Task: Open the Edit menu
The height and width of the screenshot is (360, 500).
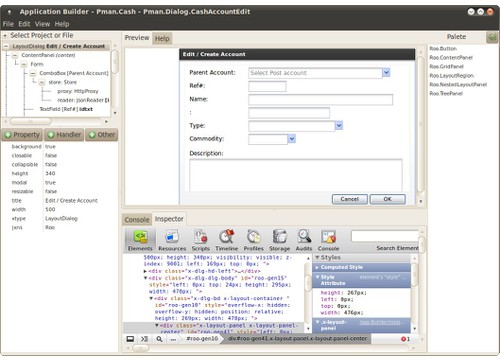Action: click(x=24, y=24)
